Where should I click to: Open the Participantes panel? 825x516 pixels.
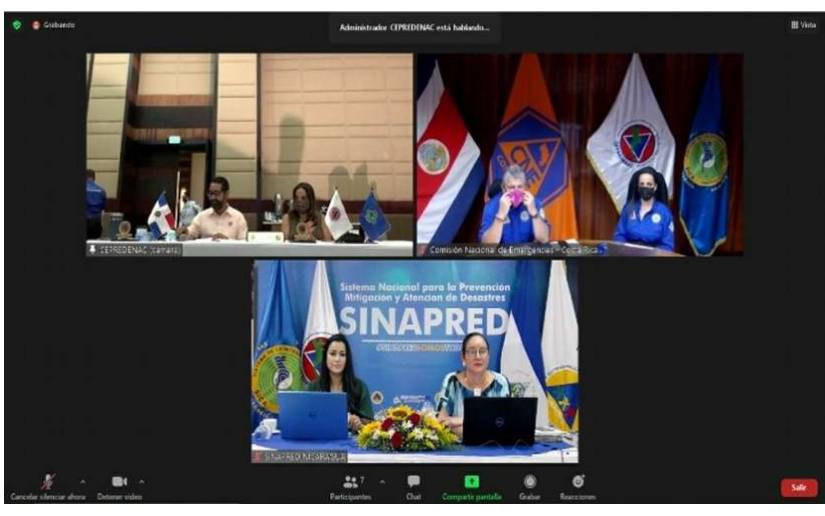(x=350, y=483)
